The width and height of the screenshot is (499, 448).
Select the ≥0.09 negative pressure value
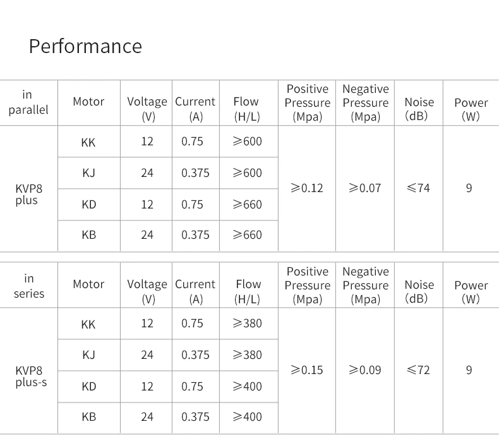click(364, 370)
